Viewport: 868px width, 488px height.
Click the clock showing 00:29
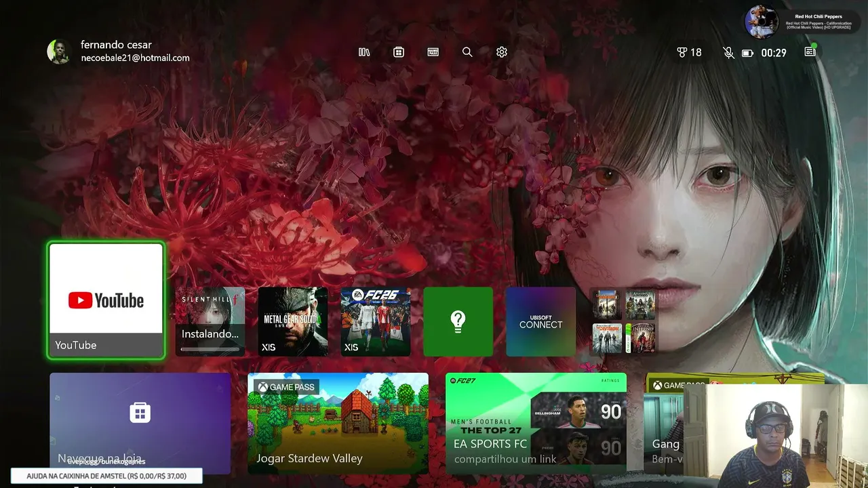(x=774, y=53)
